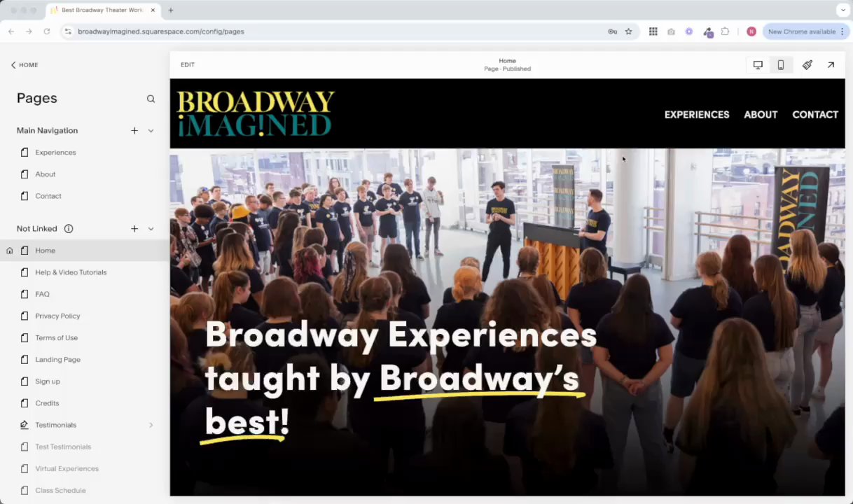Collapse the Not Linked section
This screenshot has width=853, height=504.
pos(151,228)
